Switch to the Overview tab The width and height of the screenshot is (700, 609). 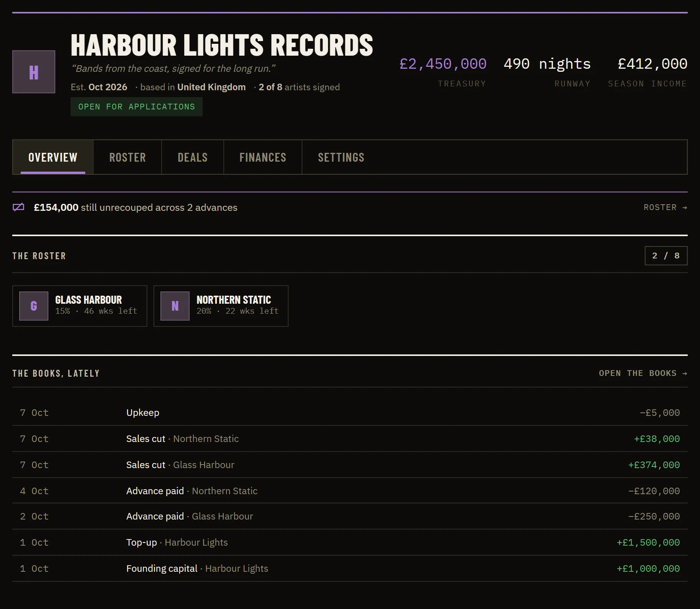[x=53, y=157]
